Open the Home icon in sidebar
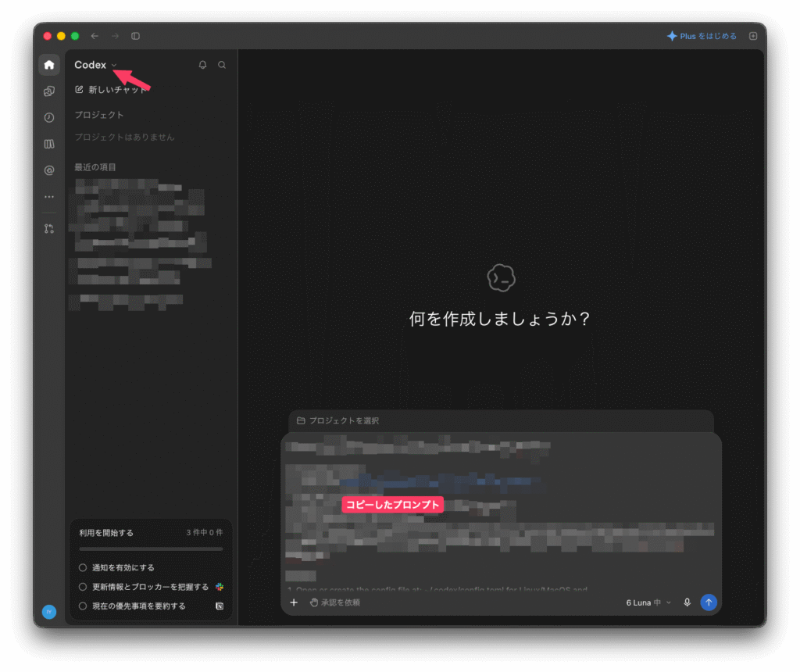 pos(49,65)
